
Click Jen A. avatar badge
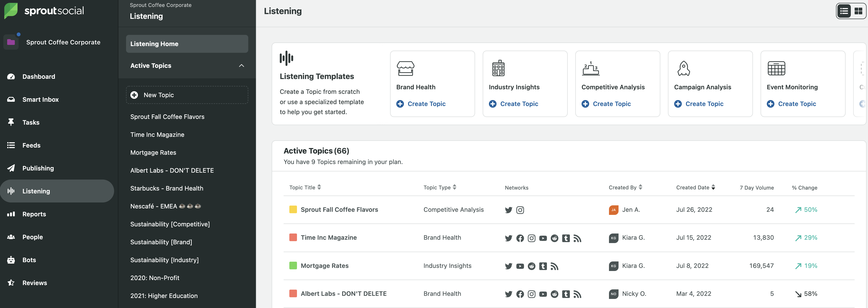(x=614, y=210)
